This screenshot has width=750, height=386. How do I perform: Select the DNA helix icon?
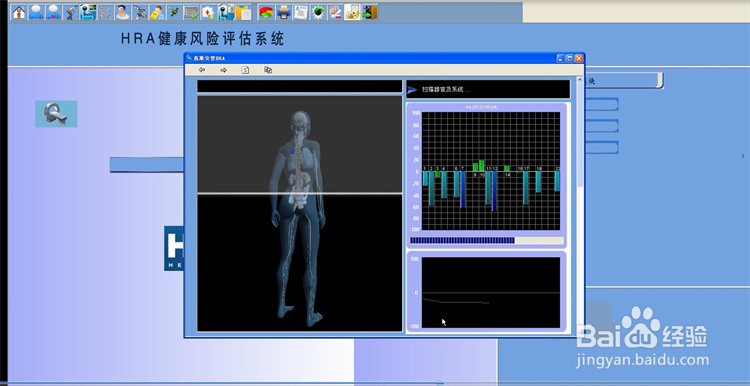pos(105,12)
